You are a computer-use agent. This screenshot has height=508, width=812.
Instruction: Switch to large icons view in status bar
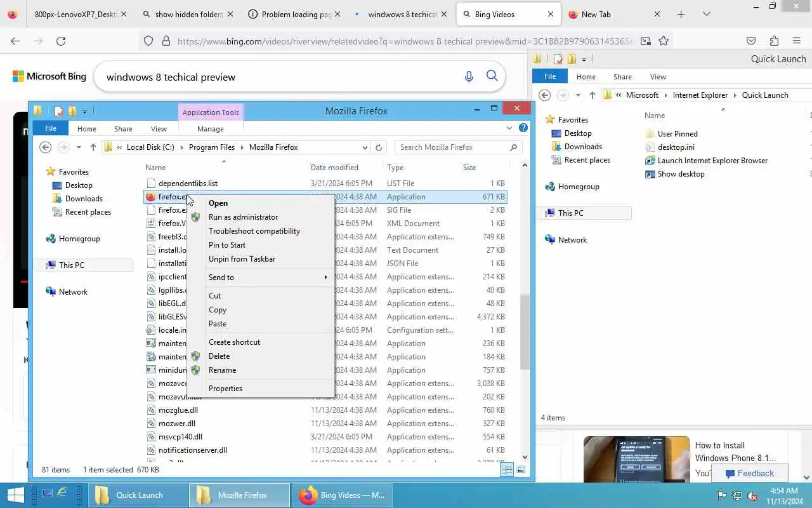pyautogui.click(x=521, y=470)
